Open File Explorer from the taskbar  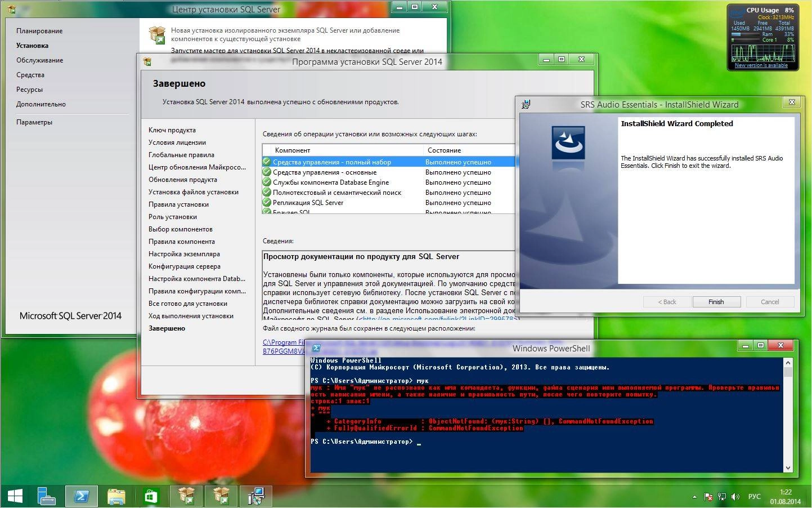tap(116, 496)
